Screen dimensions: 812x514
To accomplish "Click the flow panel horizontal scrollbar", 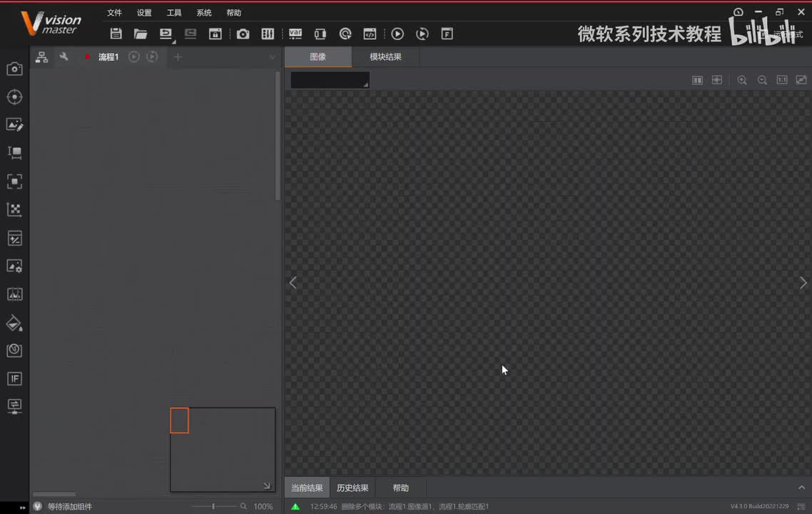I will click(x=54, y=494).
